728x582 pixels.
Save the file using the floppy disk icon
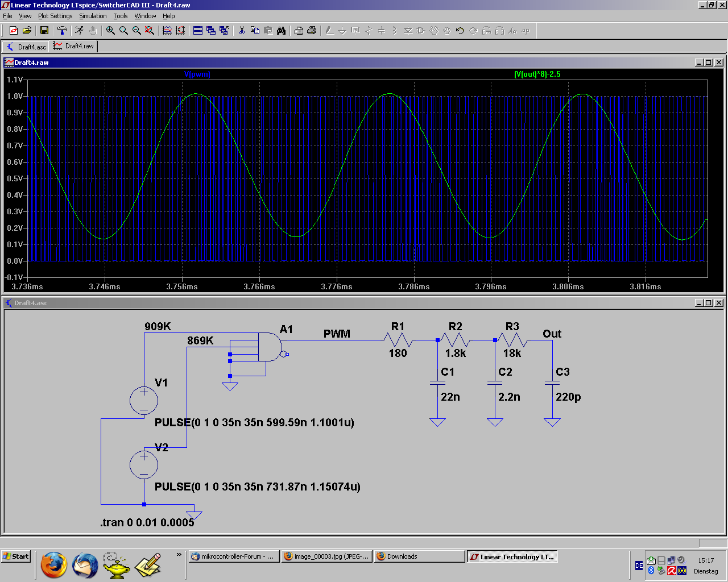point(44,31)
